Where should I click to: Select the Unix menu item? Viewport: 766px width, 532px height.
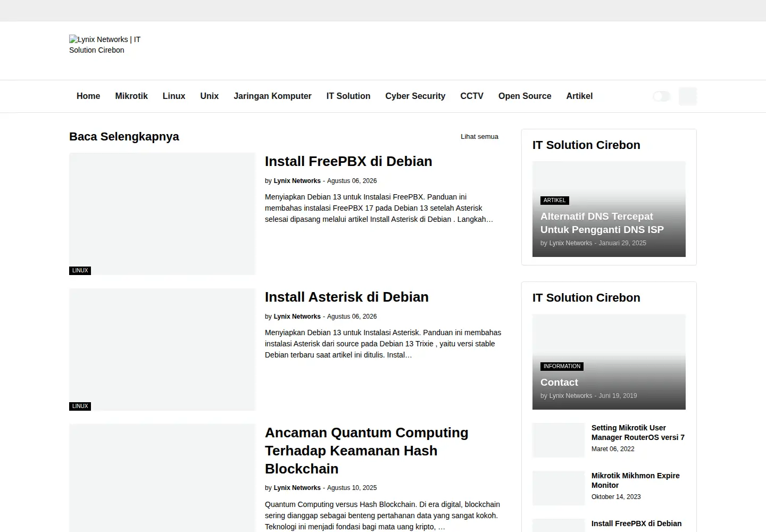tap(210, 96)
